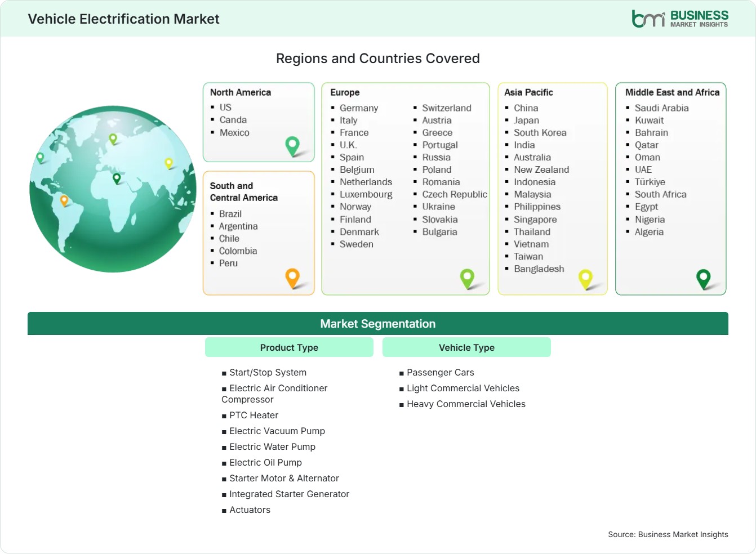Screen dimensions: 756x554
Task: Click the North America heading
Action: pyautogui.click(x=241, y=92)
